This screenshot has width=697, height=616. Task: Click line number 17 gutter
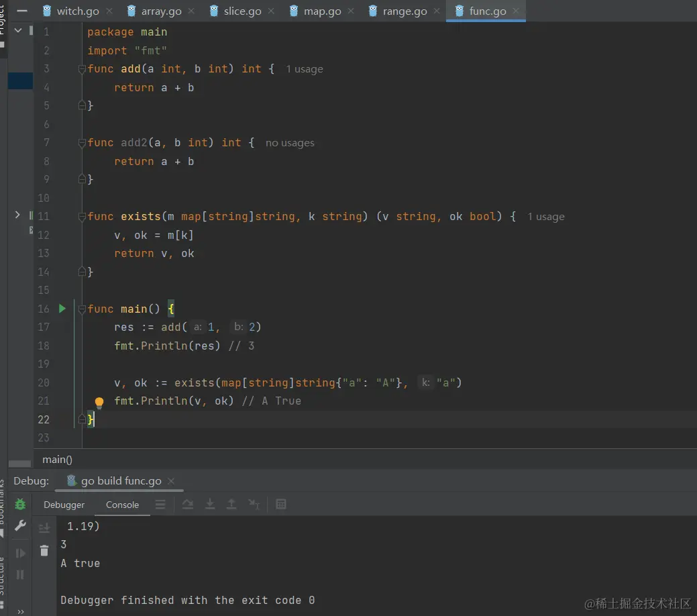point(44,327)
